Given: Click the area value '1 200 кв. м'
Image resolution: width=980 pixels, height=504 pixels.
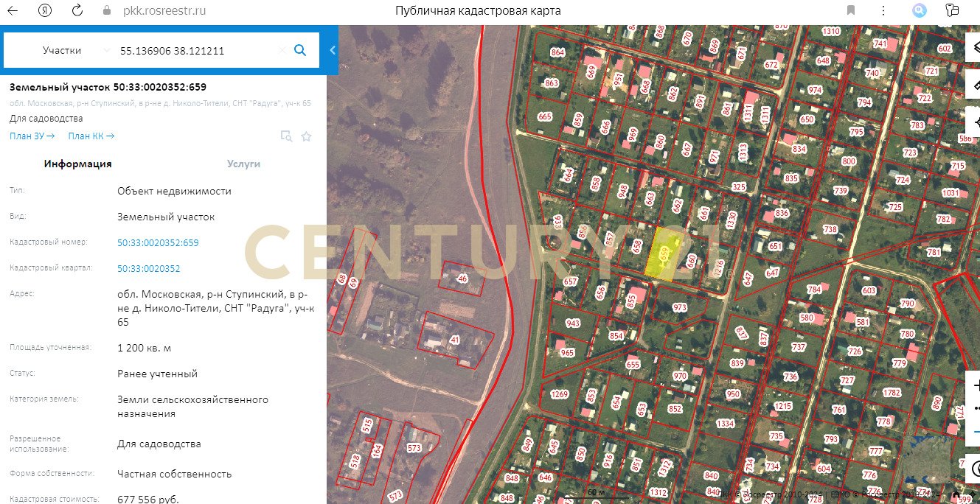Looking at the screenshot, I should coord(144,348).
